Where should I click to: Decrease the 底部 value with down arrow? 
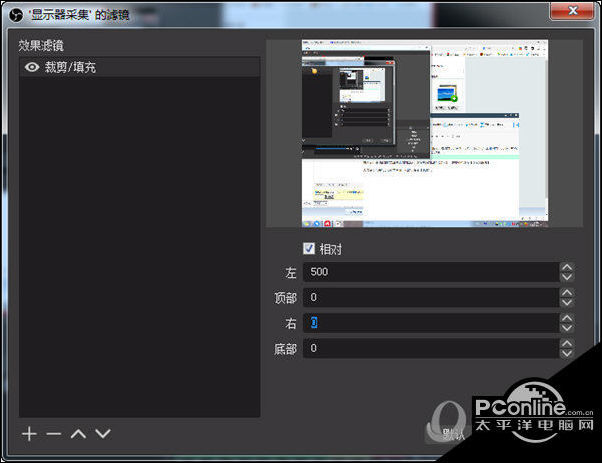[x=567, y=354]
